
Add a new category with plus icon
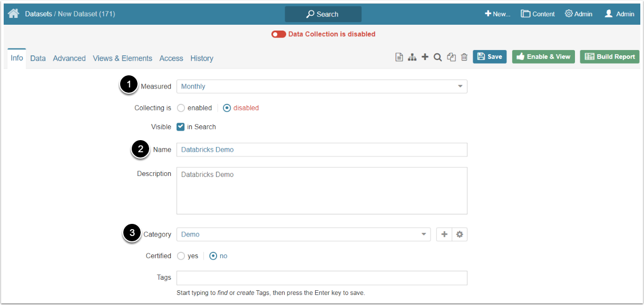(x=444, y=234)
